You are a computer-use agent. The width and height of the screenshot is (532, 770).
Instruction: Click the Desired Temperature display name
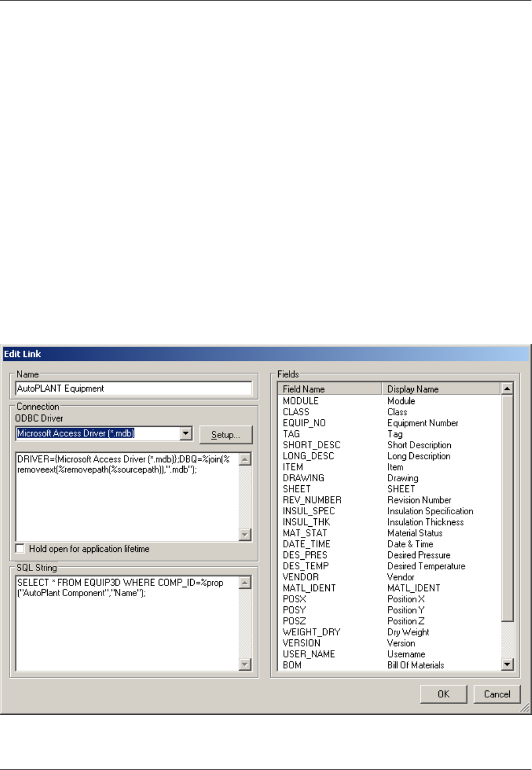pyautogui.click(x=426, y=567)
